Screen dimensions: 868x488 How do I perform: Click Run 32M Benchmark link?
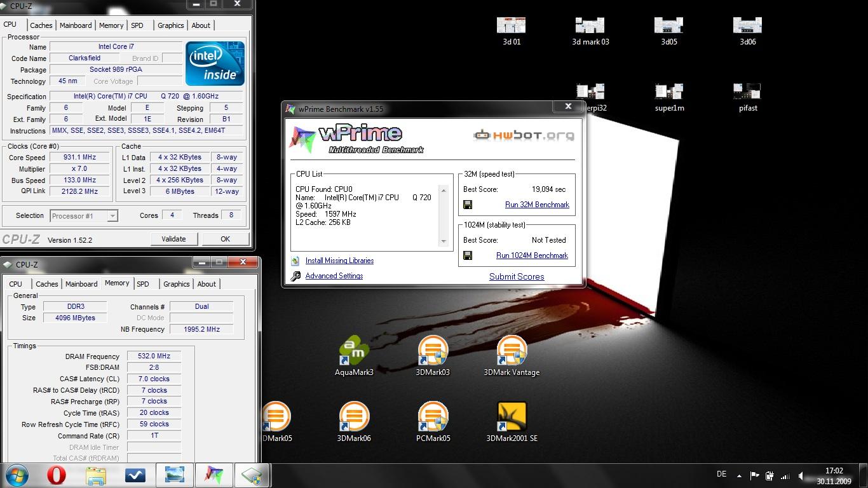tap(537, 205)
